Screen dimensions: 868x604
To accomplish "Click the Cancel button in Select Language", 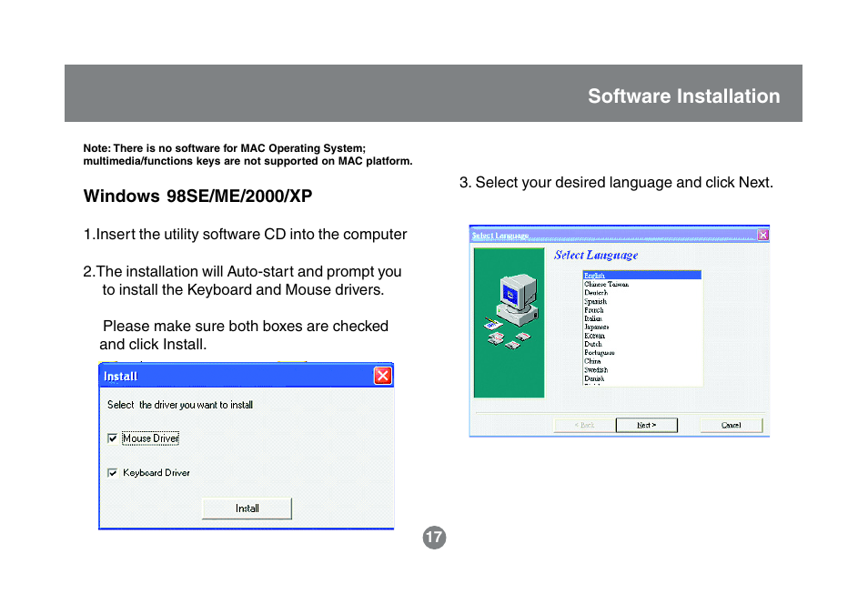I will click(732, 425).
